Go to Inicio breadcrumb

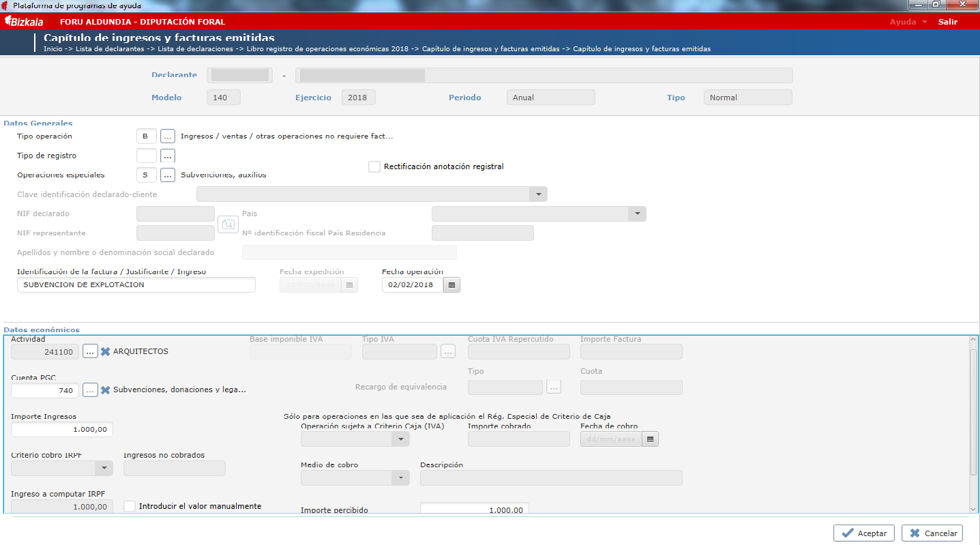tap(53, 49)
